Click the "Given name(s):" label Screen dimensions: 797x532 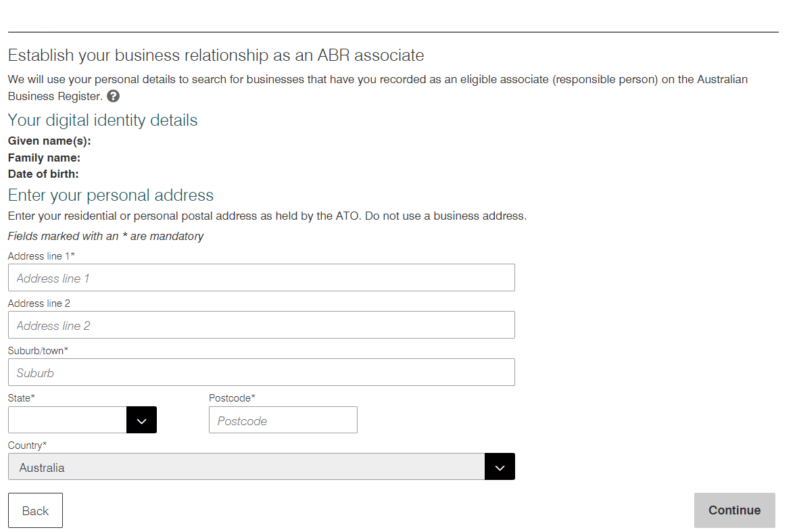49,141
